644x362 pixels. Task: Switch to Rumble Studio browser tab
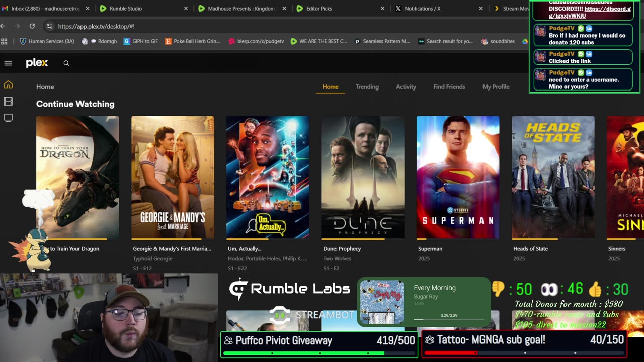click(x=142, y=9)
